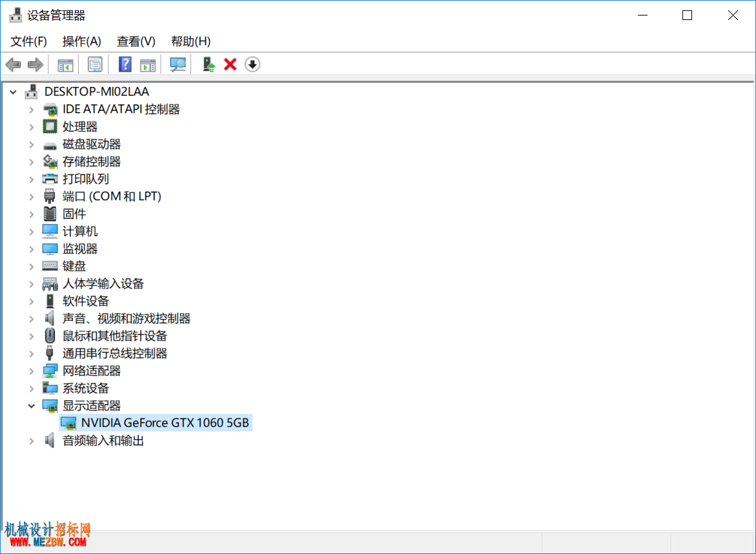756x554 pixels.
Task: Select the 人体学输入设备 category label
Action: click(x=103, y=283)
